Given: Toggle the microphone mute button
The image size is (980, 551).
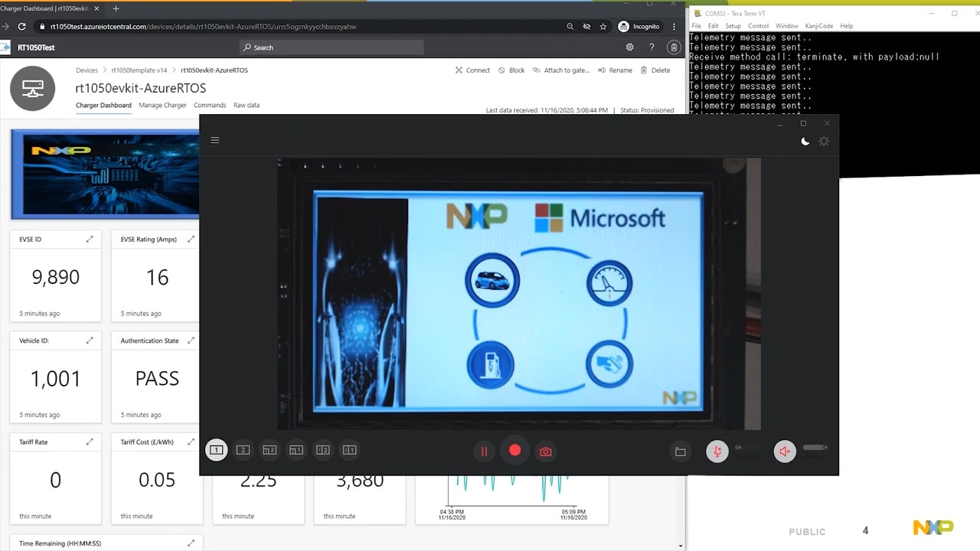Looking at the screenshot, I should click(717, 452).
